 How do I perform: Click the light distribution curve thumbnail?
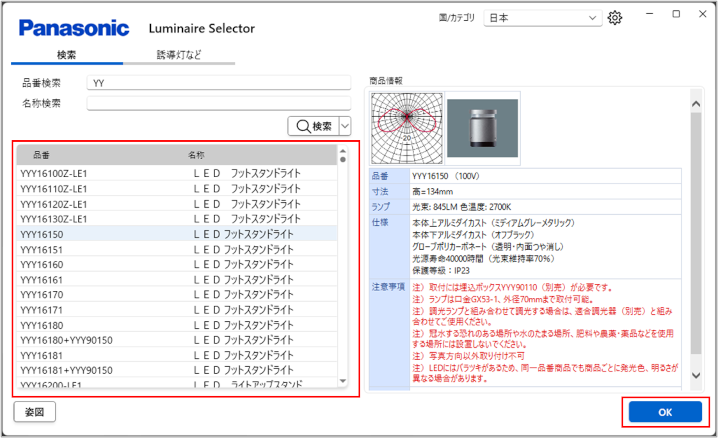(x=405, y=127)
